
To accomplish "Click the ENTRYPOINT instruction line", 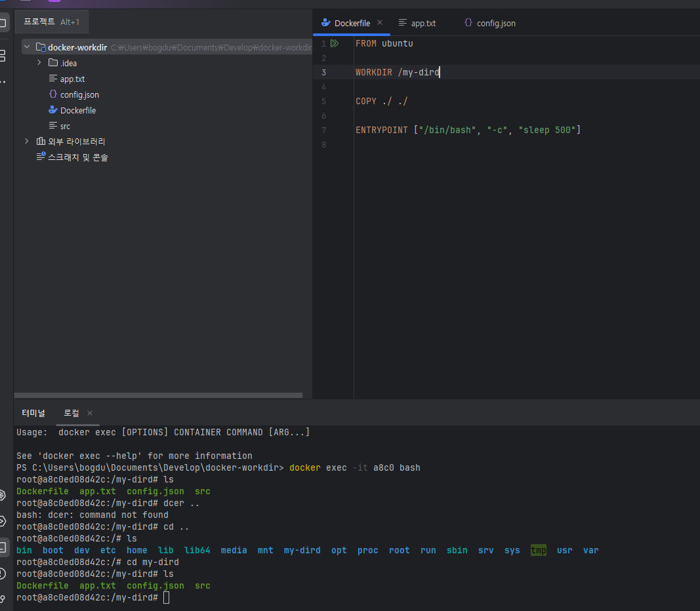I will (468, 130).
